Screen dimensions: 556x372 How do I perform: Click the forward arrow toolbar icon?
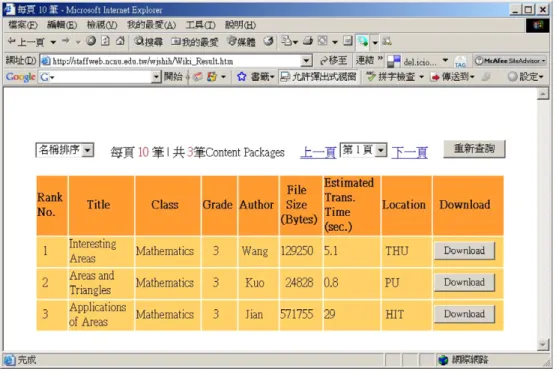66,41
